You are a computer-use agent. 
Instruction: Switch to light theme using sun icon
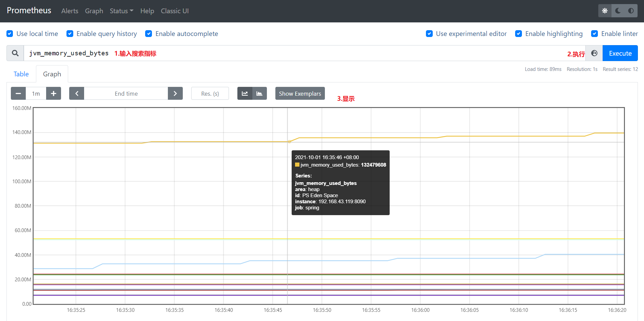click(605, 11)
